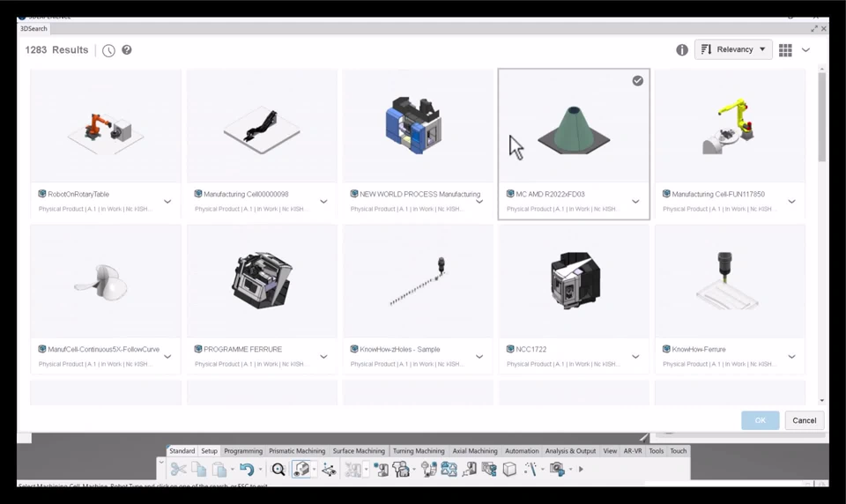
Task: Maximize the 3DSearch panel
Action: (813, 28)
